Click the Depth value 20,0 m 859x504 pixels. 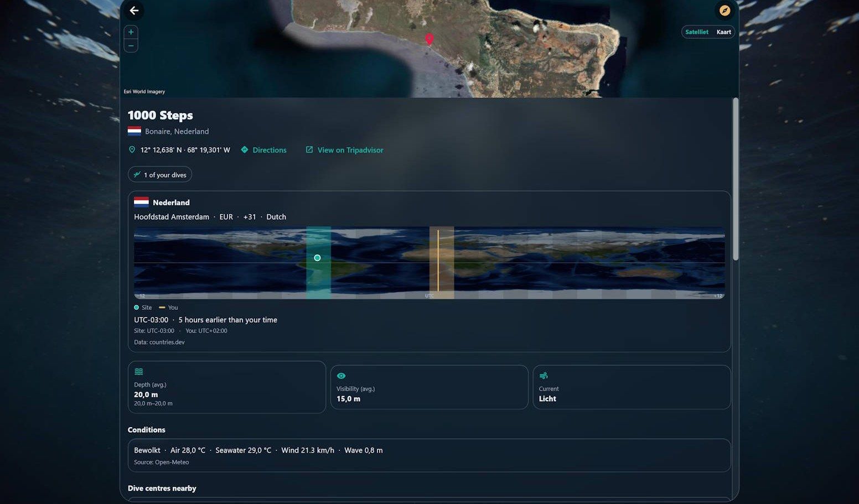pyautogui.click(x=146, y=394)
